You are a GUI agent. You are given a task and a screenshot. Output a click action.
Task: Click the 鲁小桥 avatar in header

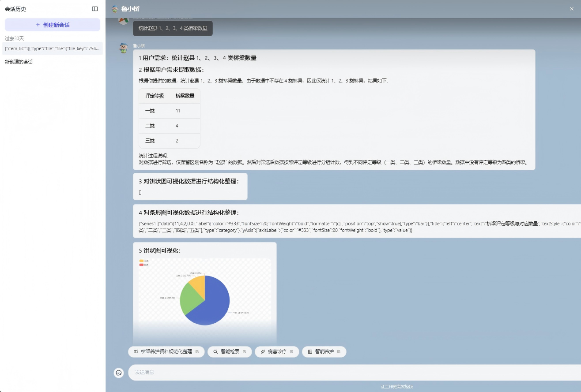[115, 9]
